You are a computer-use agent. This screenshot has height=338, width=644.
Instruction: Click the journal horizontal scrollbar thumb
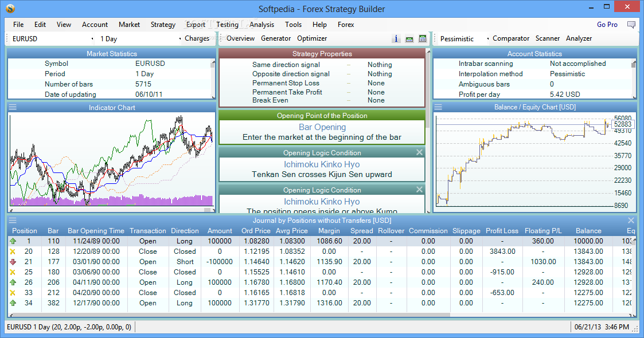(x=231, y=315)
